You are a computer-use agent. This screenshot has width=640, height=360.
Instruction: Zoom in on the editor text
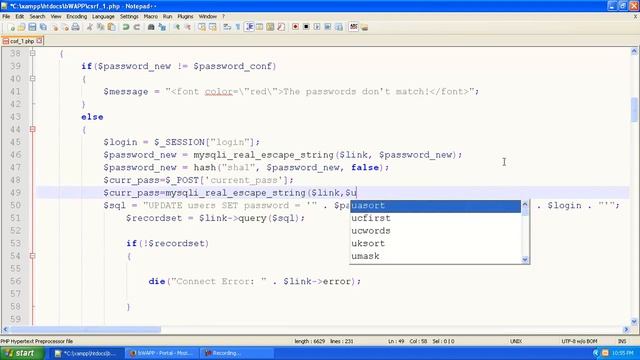pos(177,27)
